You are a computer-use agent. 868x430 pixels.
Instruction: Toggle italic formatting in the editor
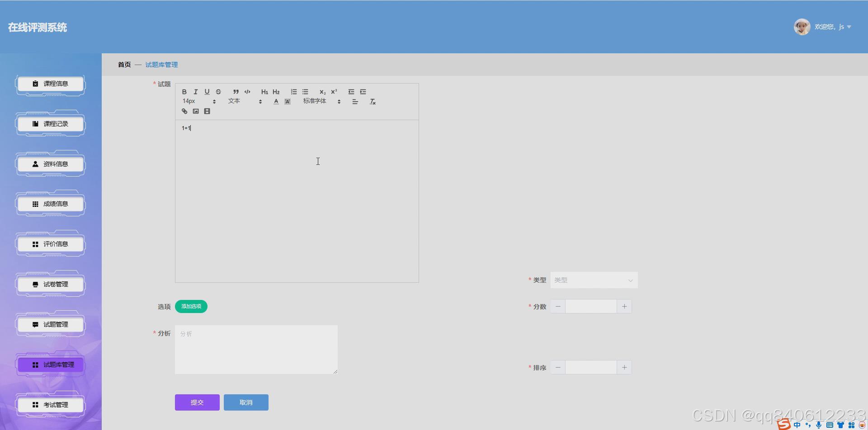point(196,92)
